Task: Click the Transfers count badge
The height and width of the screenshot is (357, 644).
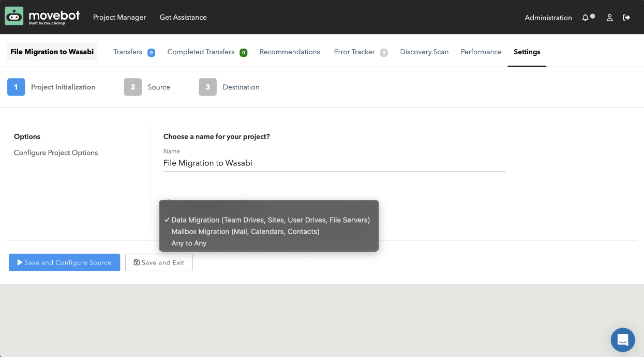Action: 151,52
